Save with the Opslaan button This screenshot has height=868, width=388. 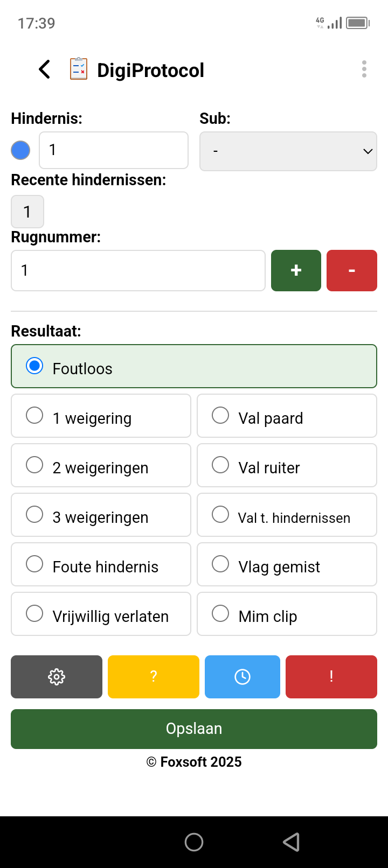click(194, 729)
